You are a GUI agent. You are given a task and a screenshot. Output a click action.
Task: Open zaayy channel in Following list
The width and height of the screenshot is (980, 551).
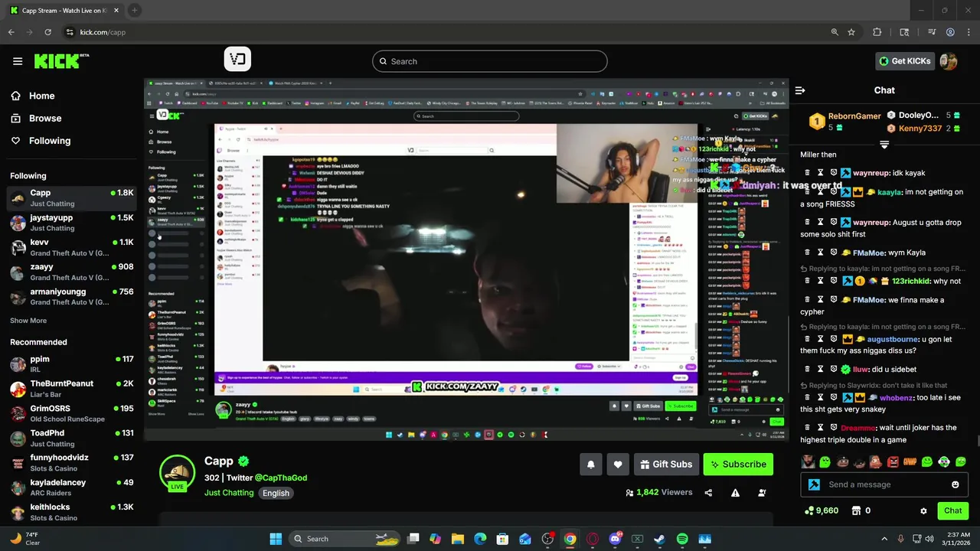pos(72,272)
